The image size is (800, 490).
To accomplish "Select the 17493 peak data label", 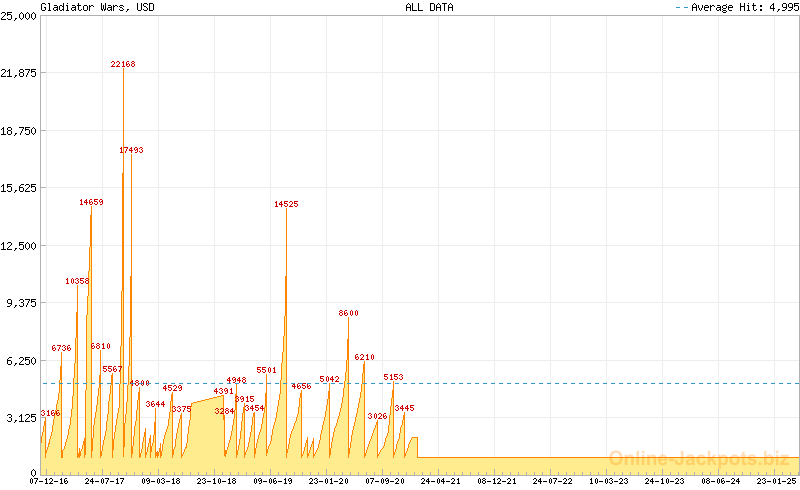I will click(131, 150).
